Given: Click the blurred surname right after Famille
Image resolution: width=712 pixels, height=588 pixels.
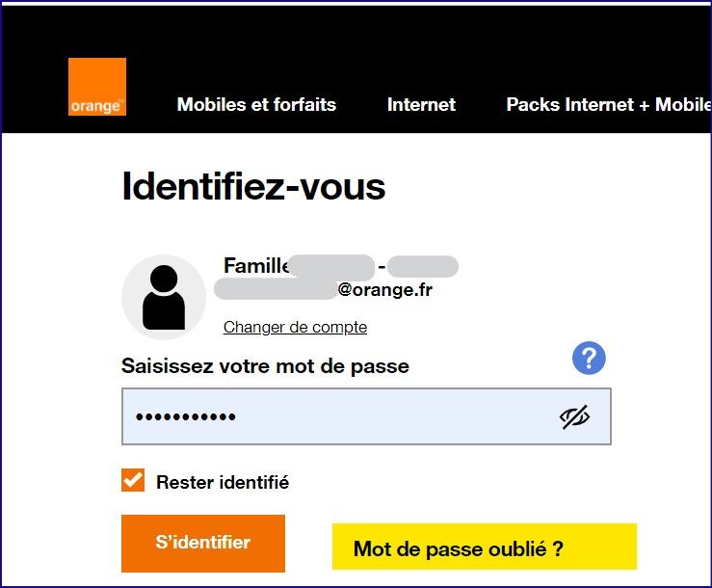Looking at the screenshot, I should tap(330, 265).
